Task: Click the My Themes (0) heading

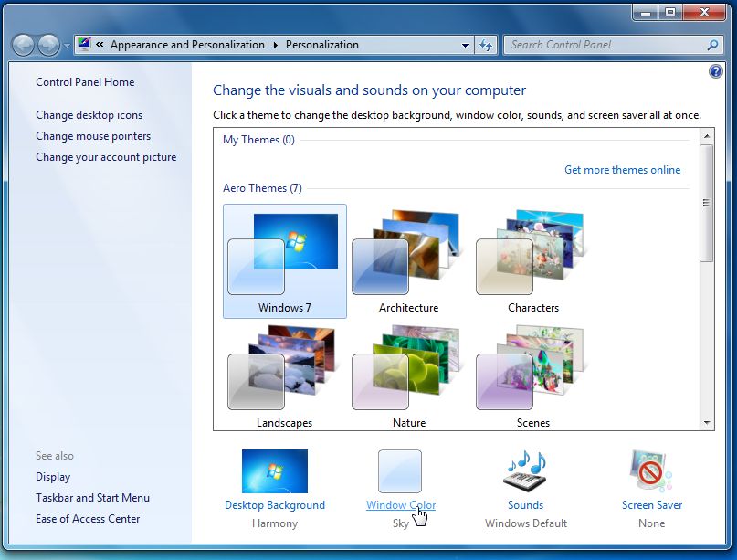Action: click(x=258, y=140)
